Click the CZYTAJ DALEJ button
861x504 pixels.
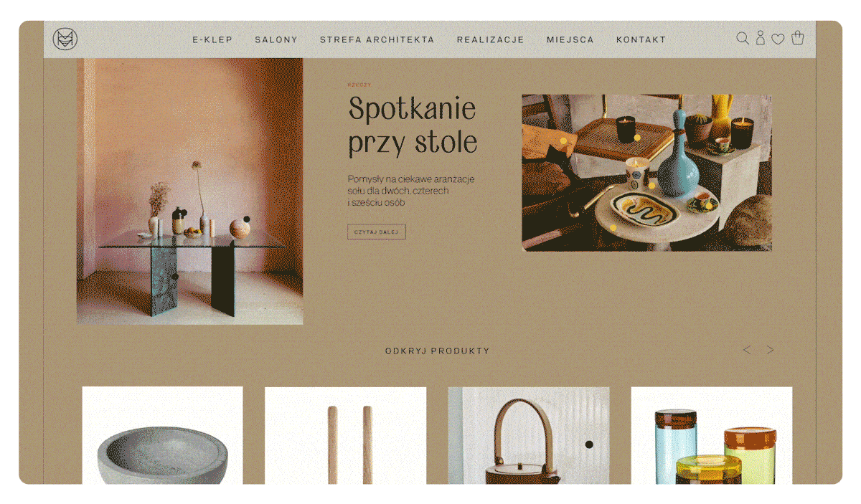click(377, 232)
